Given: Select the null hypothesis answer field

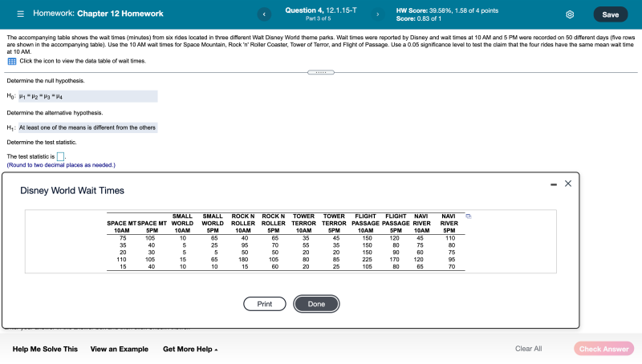Looking at the screenshot, I should (x=88, y=96).
